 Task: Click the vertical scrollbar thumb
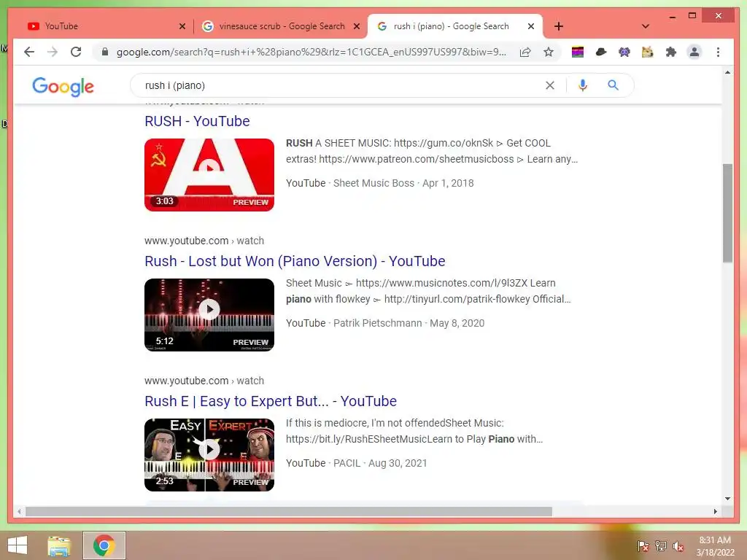coord(727,213)
